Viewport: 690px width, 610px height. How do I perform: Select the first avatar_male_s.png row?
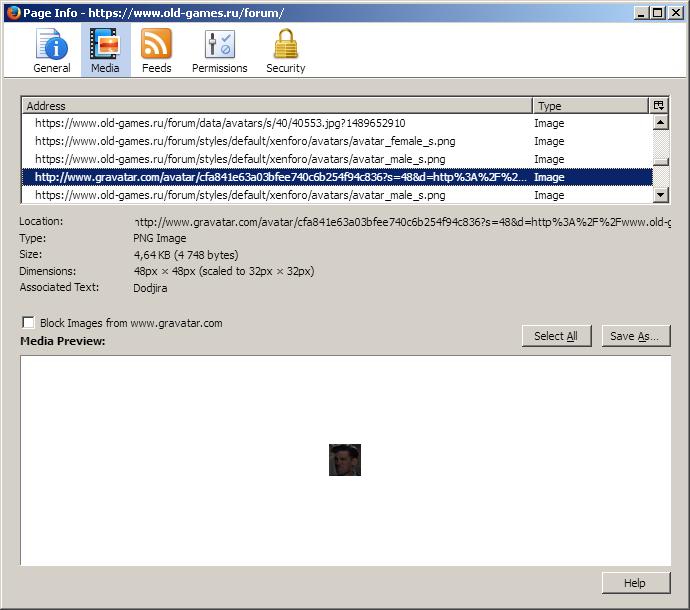[x=337, y=159]
